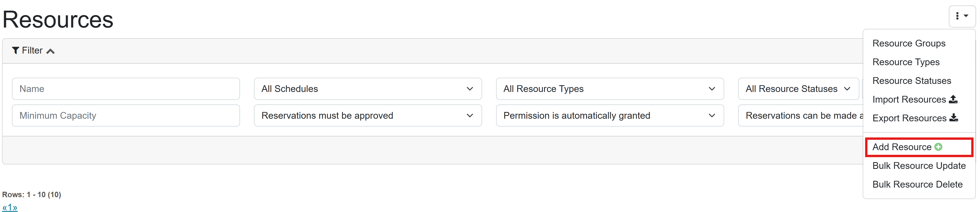This screenshot has height=212, width=980.
Task: Go to page 1 pagination link
Action: [x=10, y=207]
